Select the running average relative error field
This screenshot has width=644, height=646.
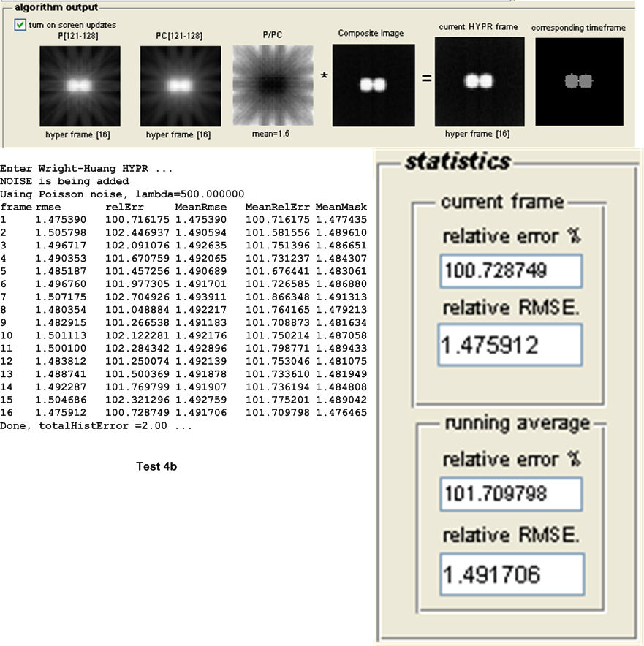pos(511,495)
